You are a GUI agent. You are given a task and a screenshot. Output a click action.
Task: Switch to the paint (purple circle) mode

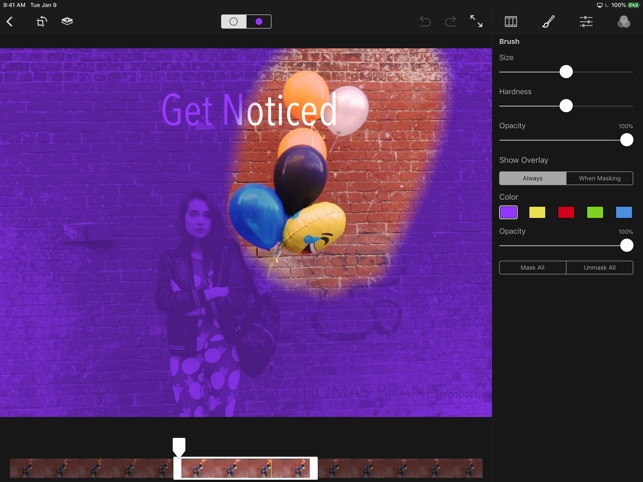pos(259,21)
